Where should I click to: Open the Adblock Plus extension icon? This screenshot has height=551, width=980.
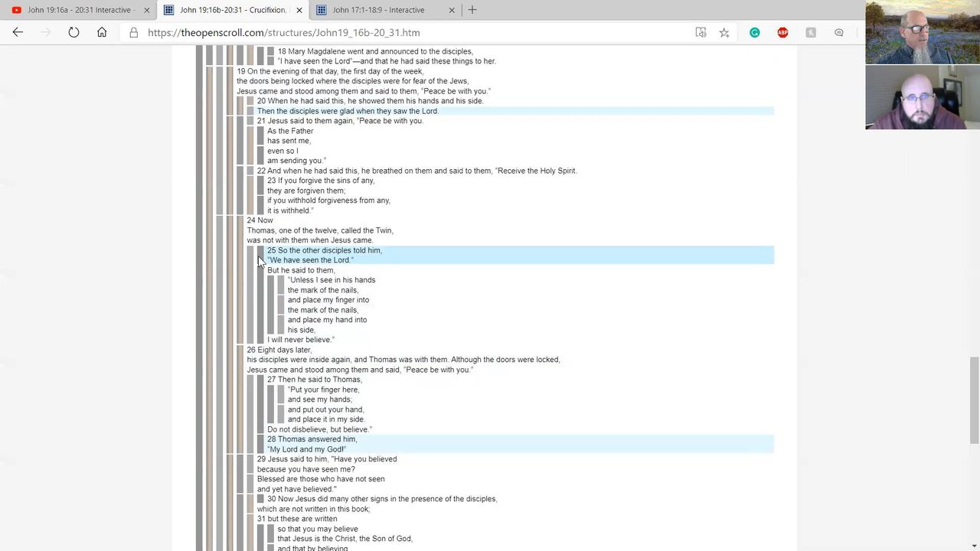point(782,32)
